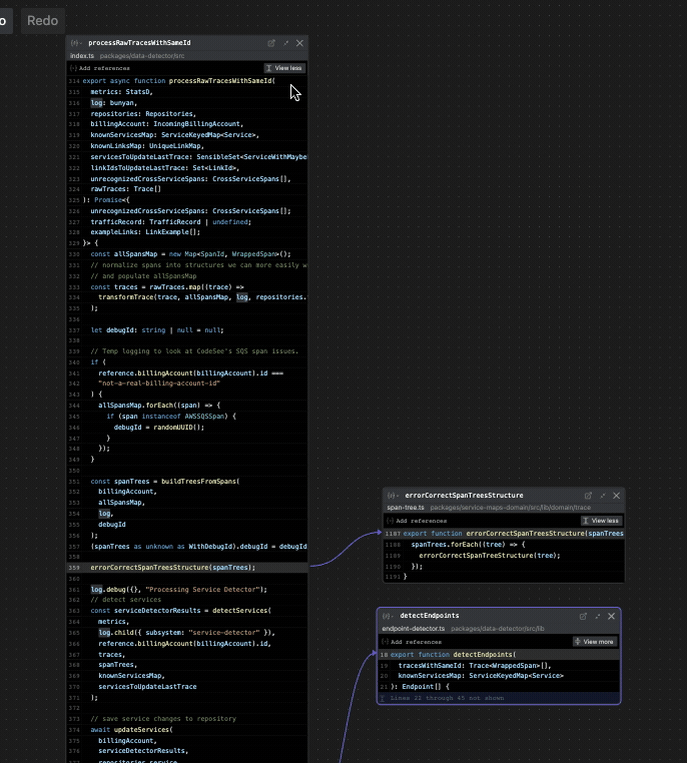Click 'repositories: Repositories,' line
Image resolution: width=687 pixels, height=763 pixels.
tap(187, 114)
